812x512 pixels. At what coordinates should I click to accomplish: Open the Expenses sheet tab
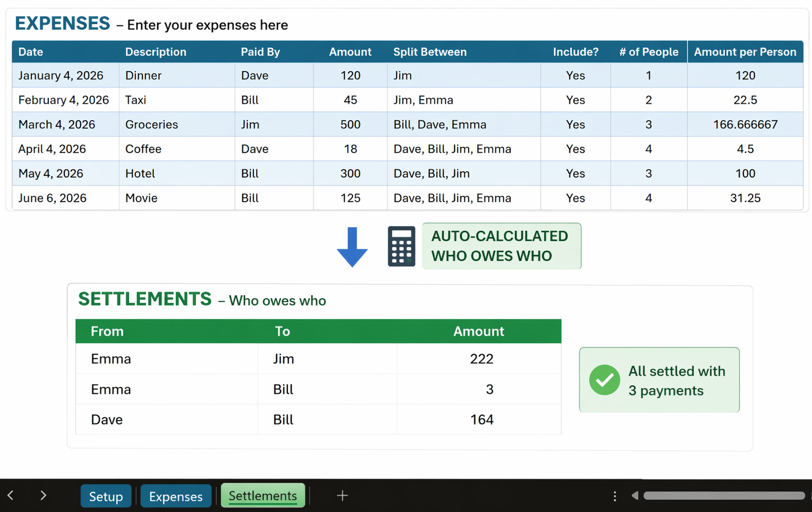[x=175, y=496]
